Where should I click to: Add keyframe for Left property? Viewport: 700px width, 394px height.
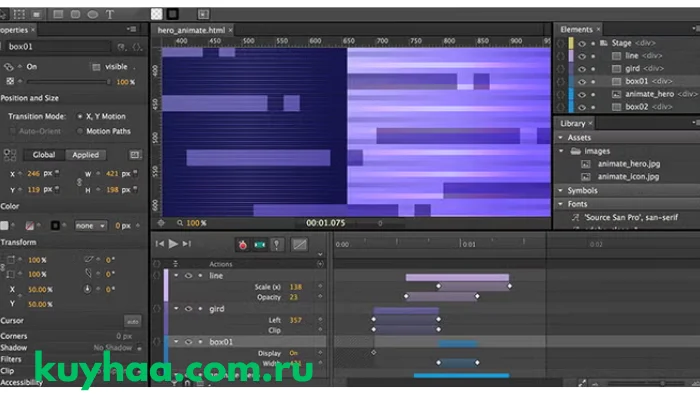(321, 320)
